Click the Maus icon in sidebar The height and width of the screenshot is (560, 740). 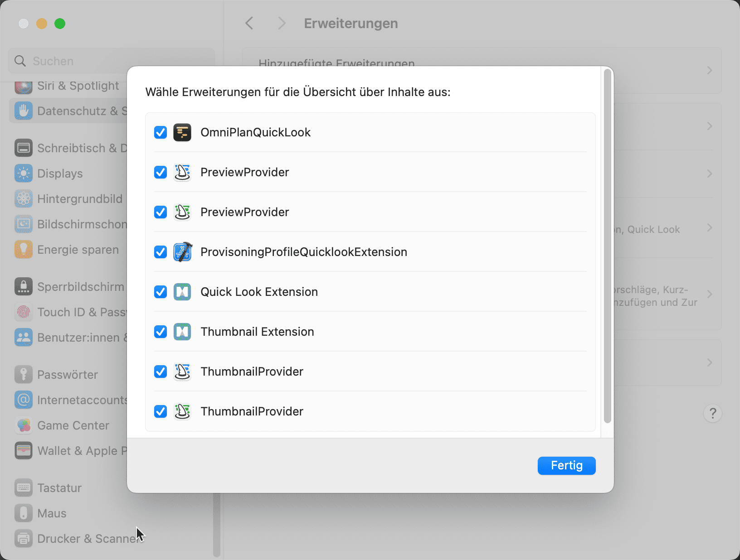coord(24,513)
